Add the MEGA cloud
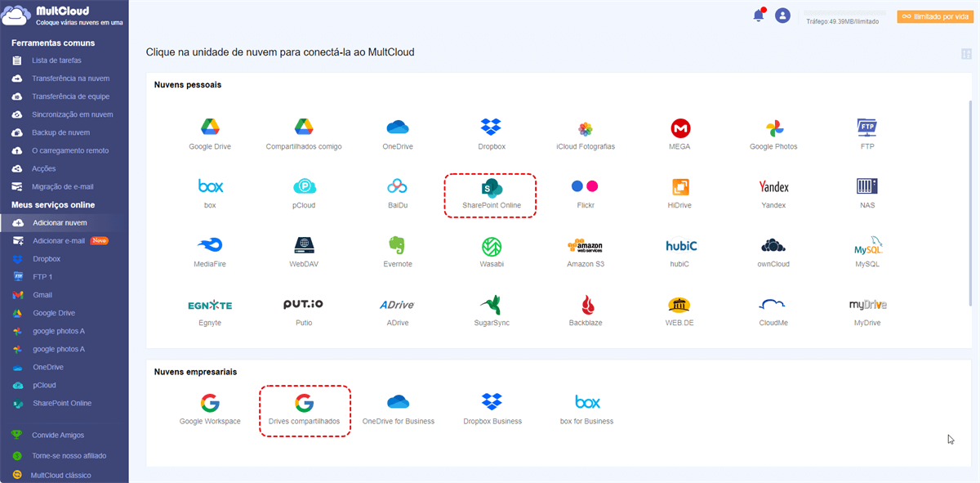The image size is (980, 483). point(679,134)
